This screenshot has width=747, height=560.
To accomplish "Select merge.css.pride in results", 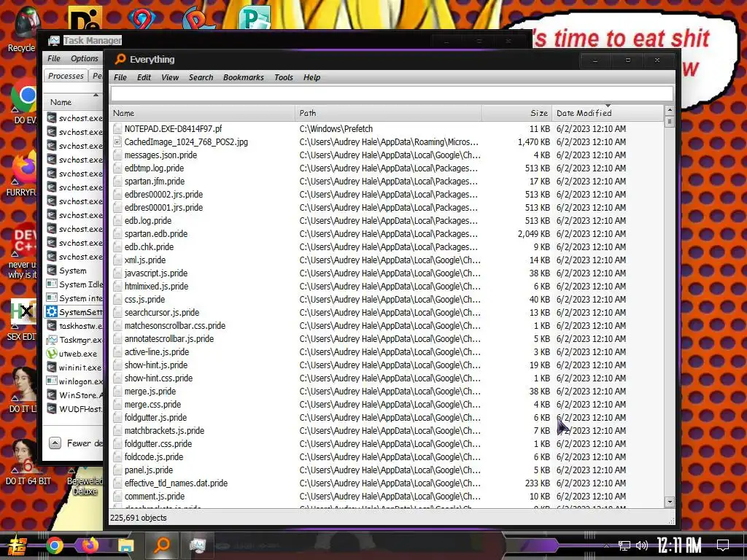I will tap(152, 404).
